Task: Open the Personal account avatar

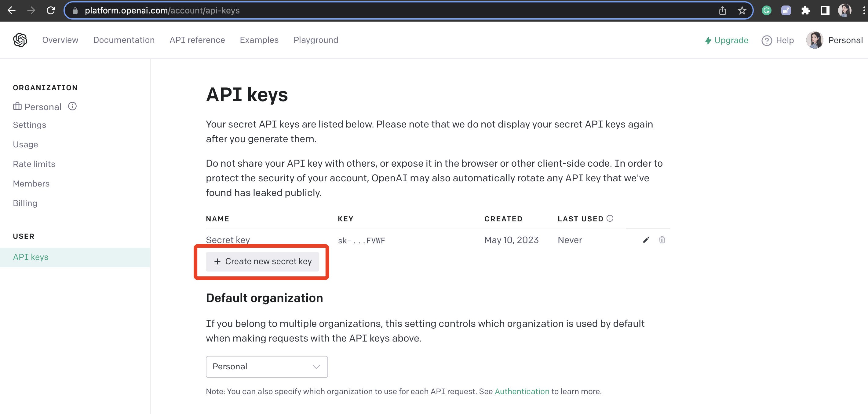Action: (x=815, y=40)
